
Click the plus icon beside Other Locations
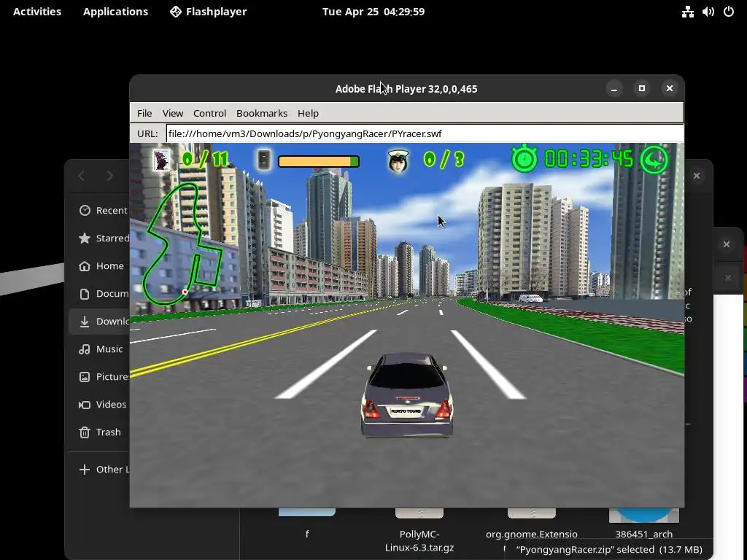(x=85, y=470)
